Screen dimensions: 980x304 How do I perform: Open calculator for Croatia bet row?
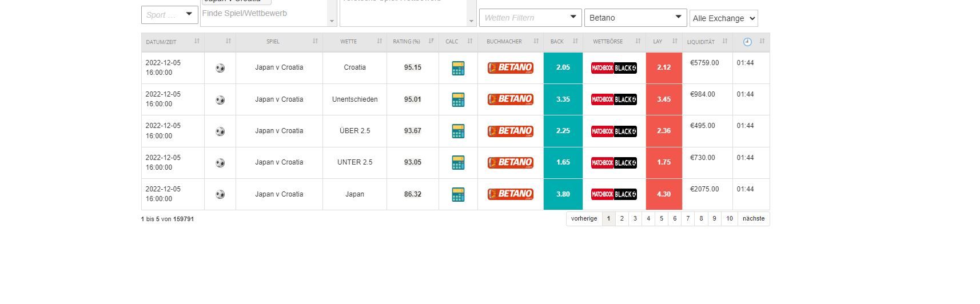click(458, 68)
